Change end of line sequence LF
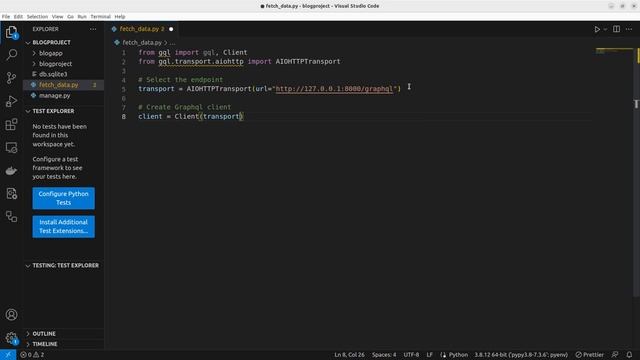The image size is (640, 360). [429, 355]
